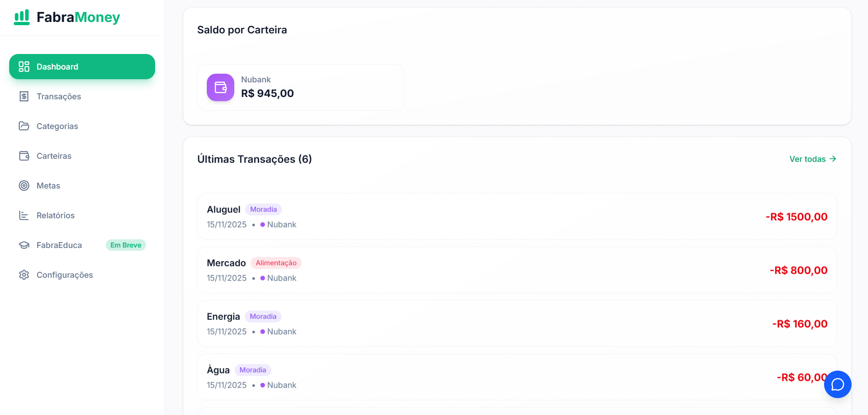The image size is (868, 415).
Task: Click the Categorias folder icon
Action: tap(24, 126)
